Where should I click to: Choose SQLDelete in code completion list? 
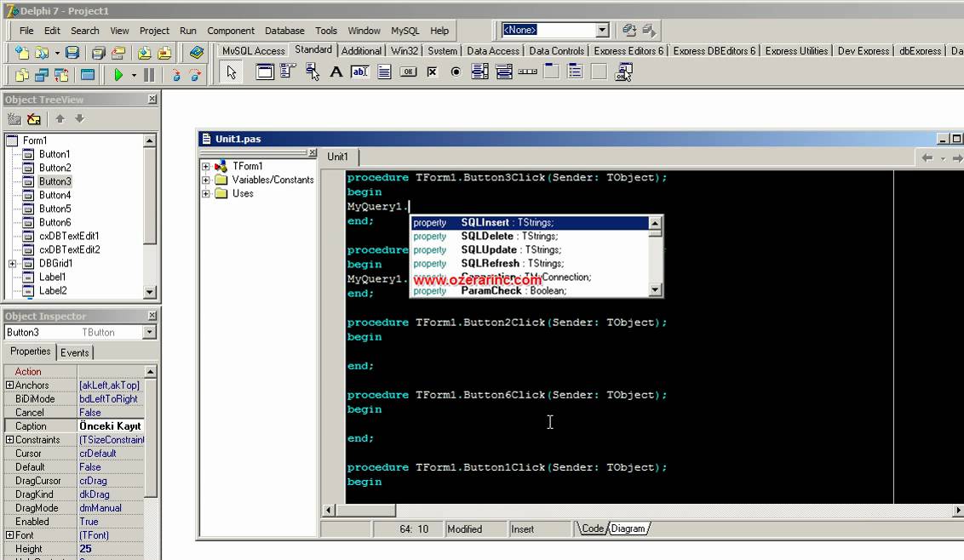point(530,236)
